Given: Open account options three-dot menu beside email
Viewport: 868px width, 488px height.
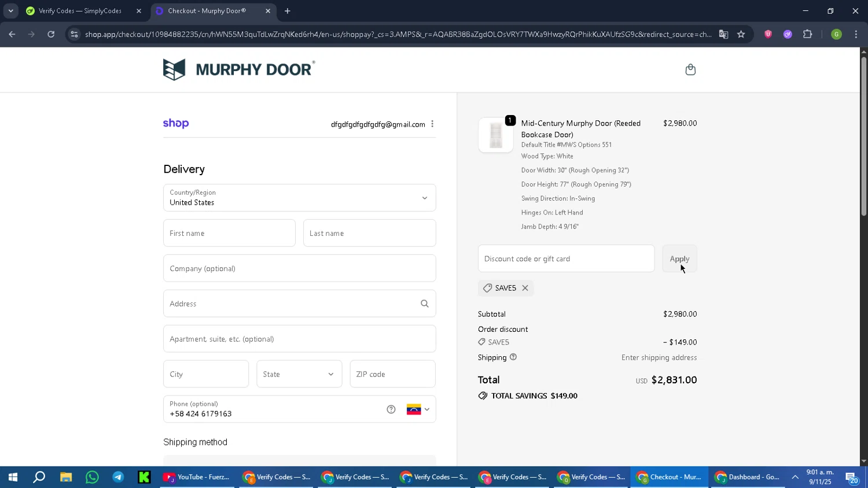Looking at the screenshot, I should point(432,124).
